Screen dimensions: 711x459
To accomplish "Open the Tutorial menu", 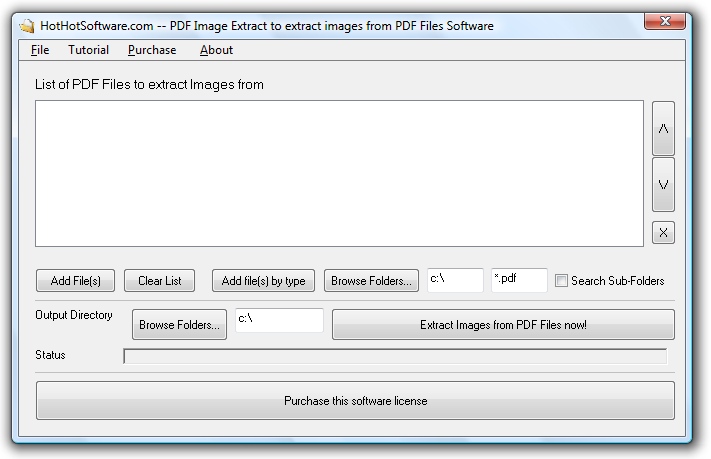I will [x=88, y=50].
